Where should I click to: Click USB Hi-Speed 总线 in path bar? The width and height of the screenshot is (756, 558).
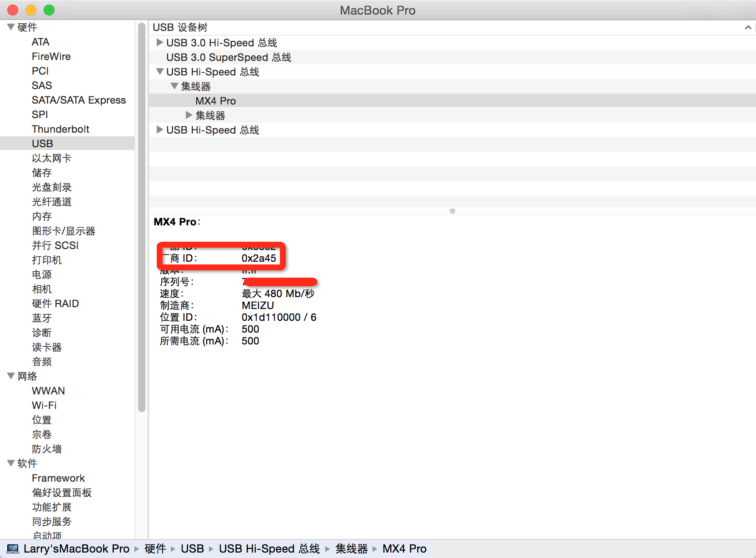coord(269,549)
